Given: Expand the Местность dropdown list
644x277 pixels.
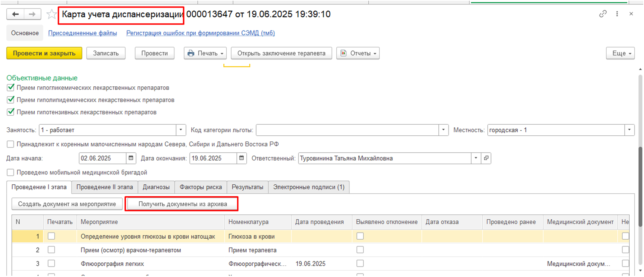Looking at the screenshot, I should click(x=629, y=130).
